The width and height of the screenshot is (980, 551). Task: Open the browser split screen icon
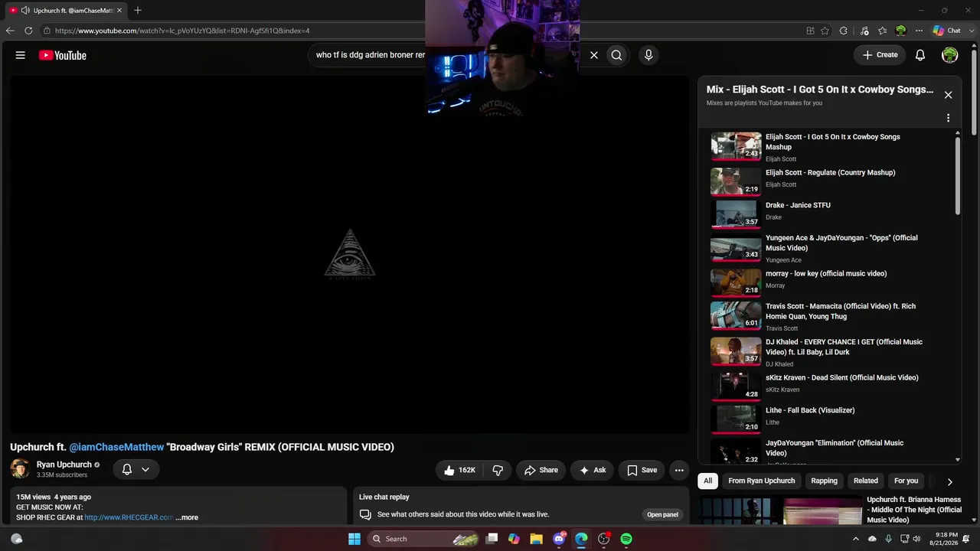coord(810,31)
